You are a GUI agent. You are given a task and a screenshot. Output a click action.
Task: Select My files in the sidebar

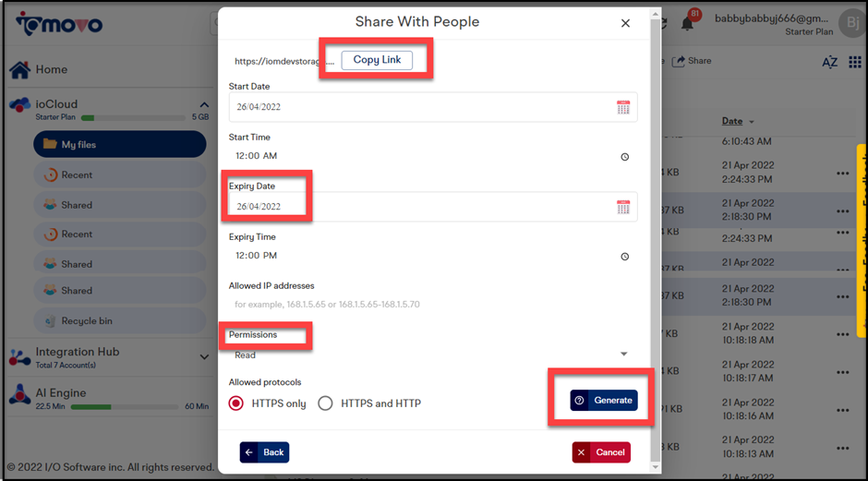click(x=119, y=144)
